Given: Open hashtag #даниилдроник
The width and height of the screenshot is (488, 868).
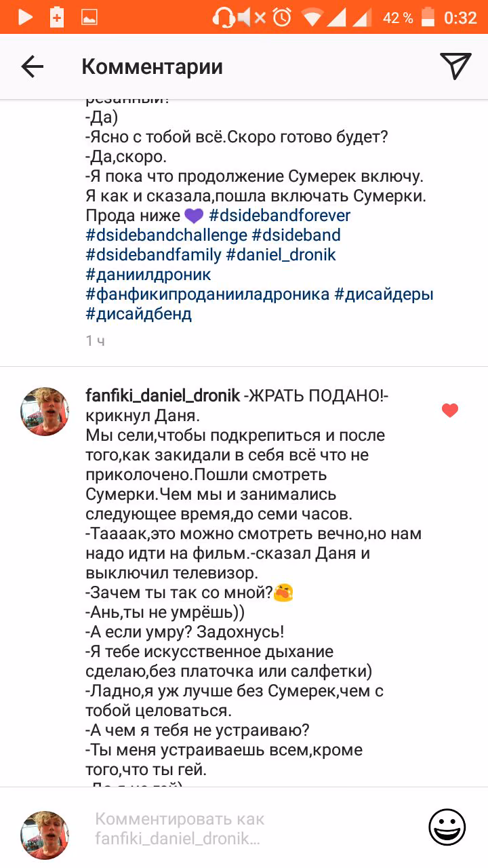Looking at the screenshot, I should click(x=148, y=275).
